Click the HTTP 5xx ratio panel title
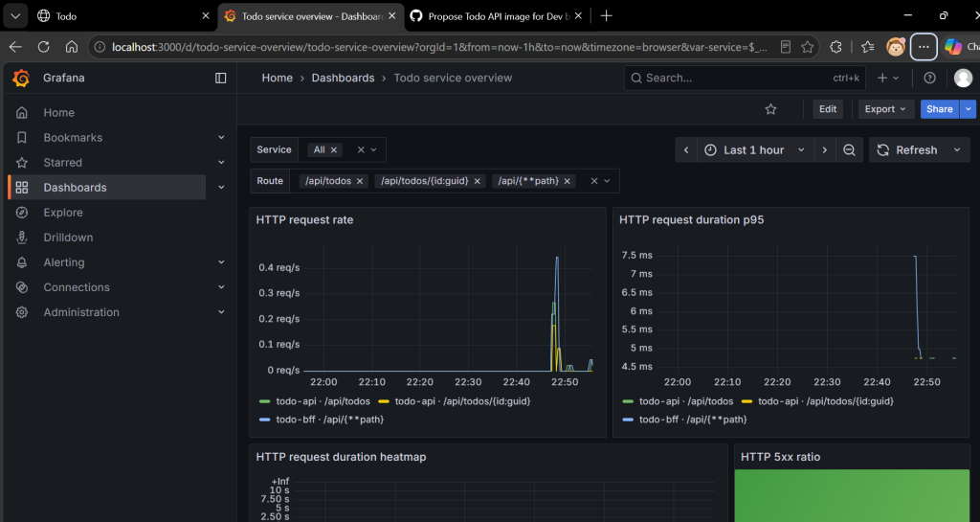This screenshot has width=980, height=522. pos(780,457)
